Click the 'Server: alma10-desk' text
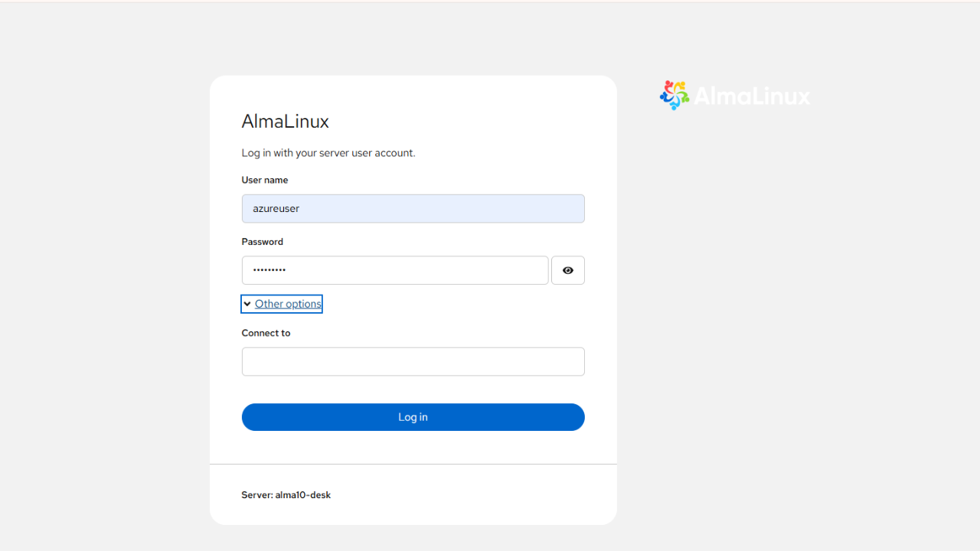 tap(286, 495)
